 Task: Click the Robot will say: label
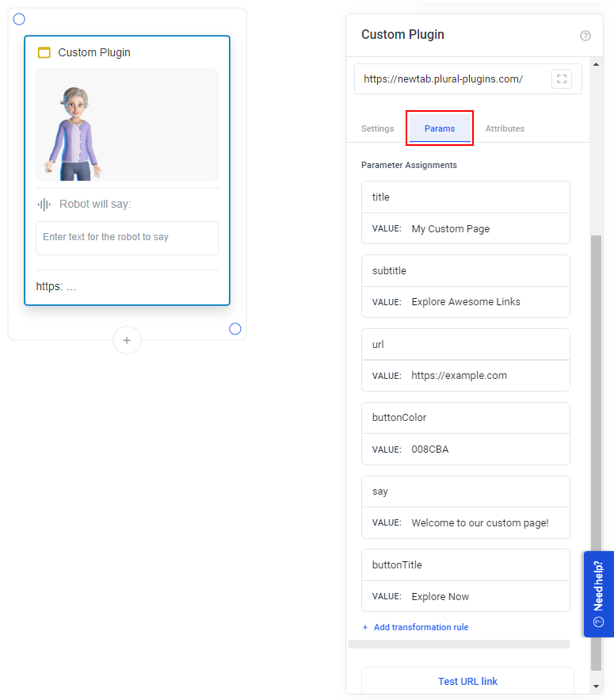95,205
